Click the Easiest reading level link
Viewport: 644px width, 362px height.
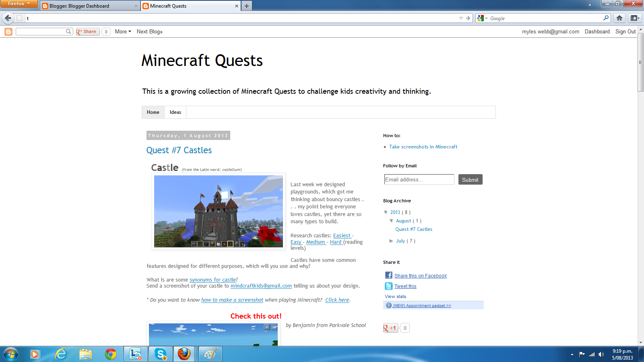pos(342,236)
